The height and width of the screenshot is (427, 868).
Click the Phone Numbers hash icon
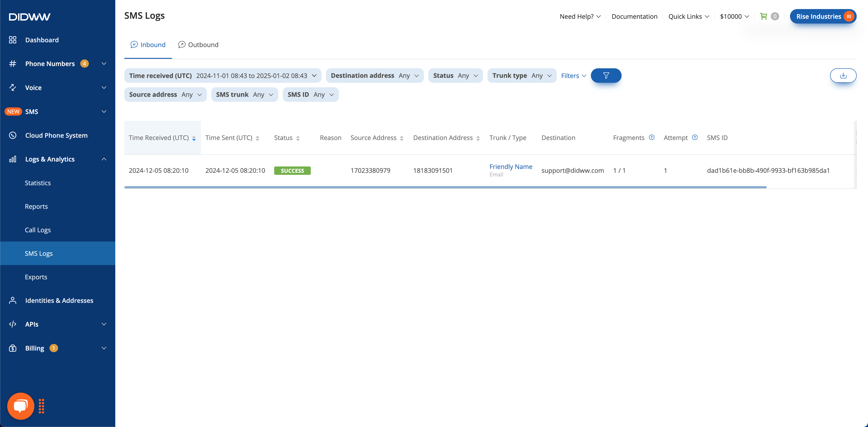coord(13,63)
